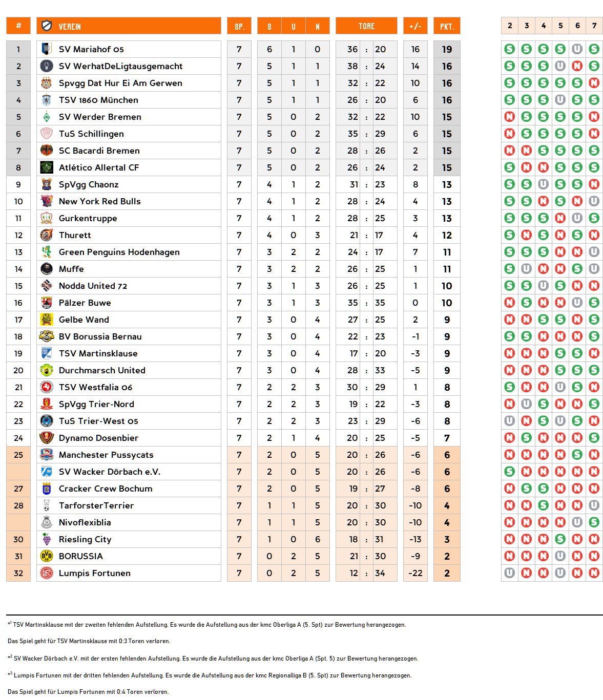Click the Riesling City grape logo

47,539
